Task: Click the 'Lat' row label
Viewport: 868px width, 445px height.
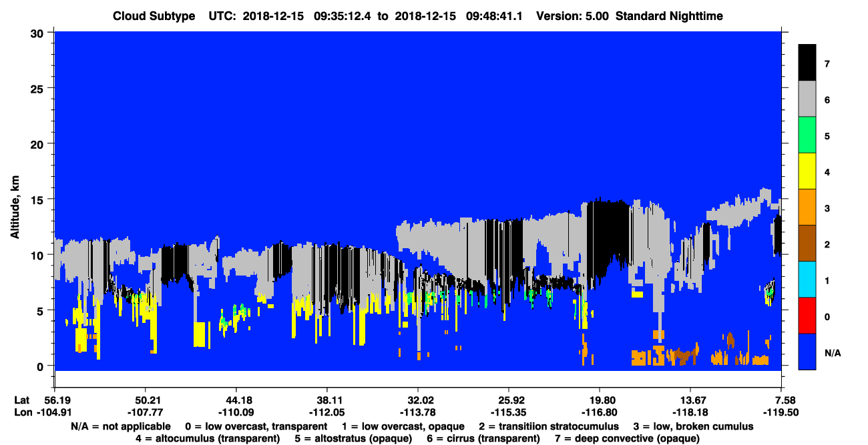Action: (21, 400)
